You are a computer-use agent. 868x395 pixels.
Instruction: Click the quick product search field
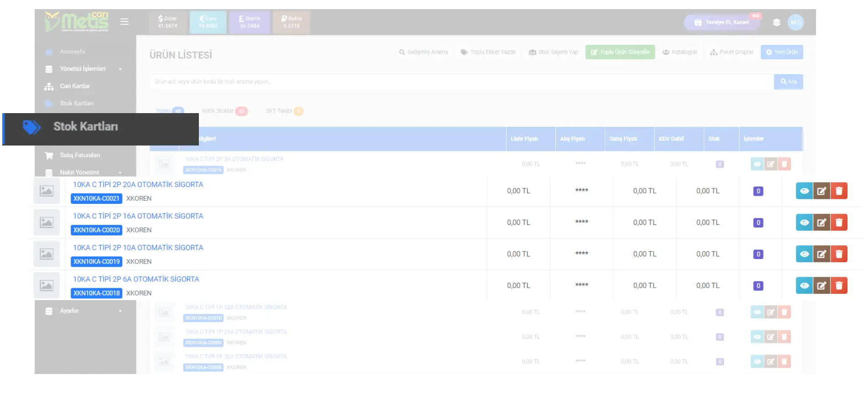461,82
